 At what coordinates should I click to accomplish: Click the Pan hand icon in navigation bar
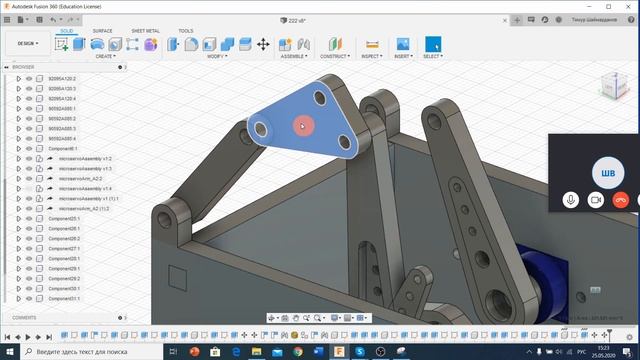[x=296, y=318]
